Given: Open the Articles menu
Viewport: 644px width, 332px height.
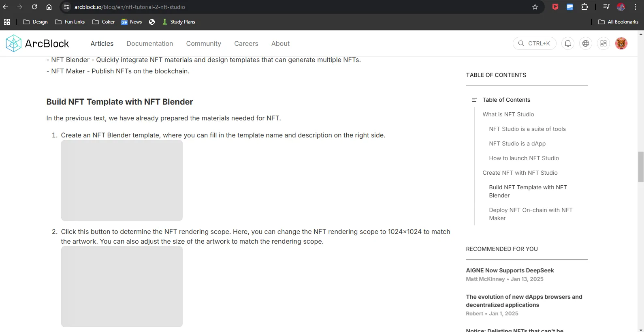Looking at the screenshot, I should [x=102, y=43].
